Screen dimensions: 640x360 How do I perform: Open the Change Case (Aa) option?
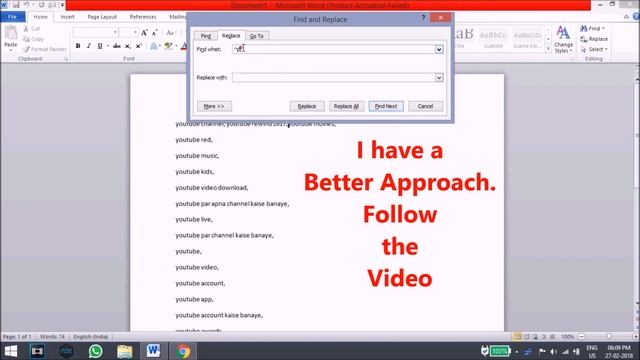point(170,33)
